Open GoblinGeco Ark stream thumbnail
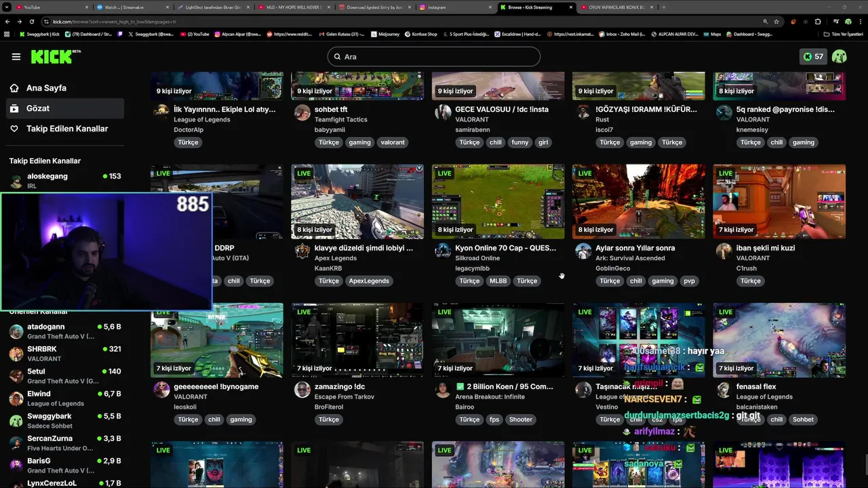Viewport: 868px width, 488px height. [638, 201]
